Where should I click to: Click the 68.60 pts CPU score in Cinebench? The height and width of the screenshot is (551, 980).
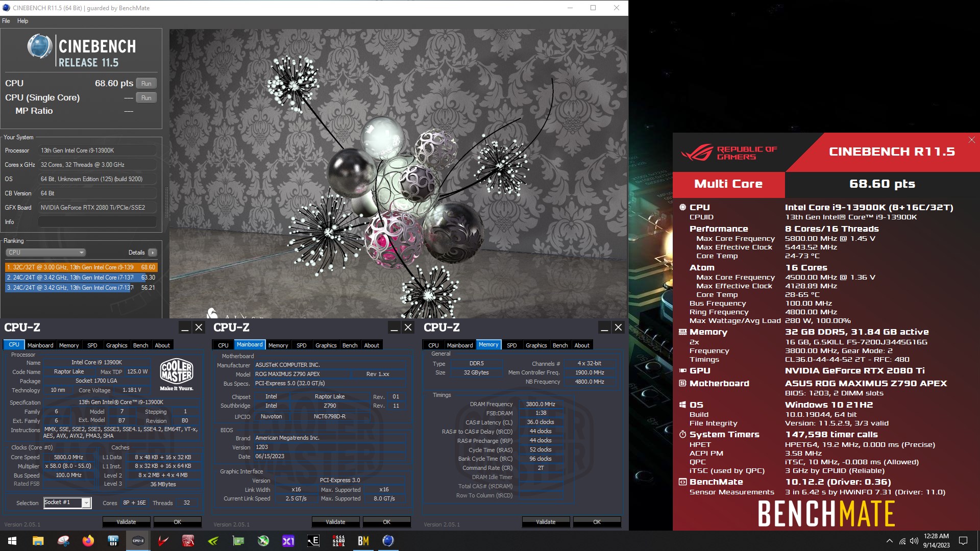pyautogui.click(x=114, y=83)
